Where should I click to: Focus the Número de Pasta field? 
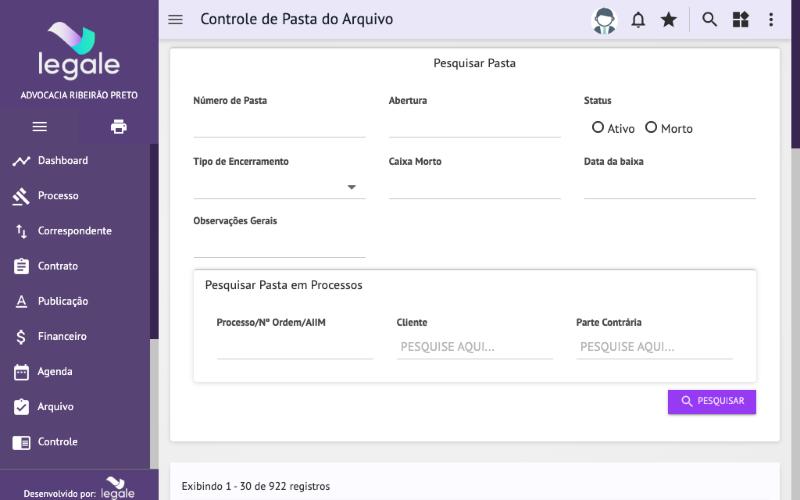[279, 127]
